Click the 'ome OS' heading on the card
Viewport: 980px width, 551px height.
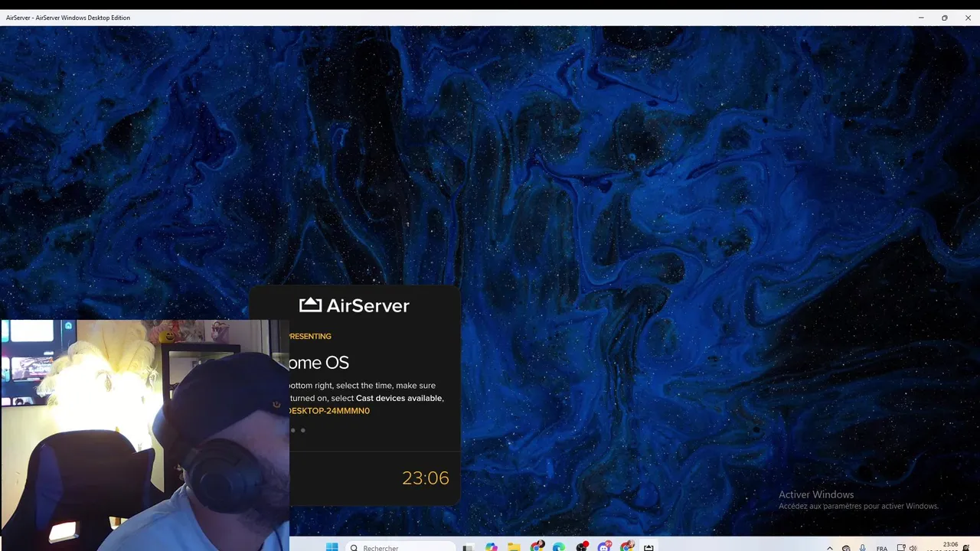319,363
